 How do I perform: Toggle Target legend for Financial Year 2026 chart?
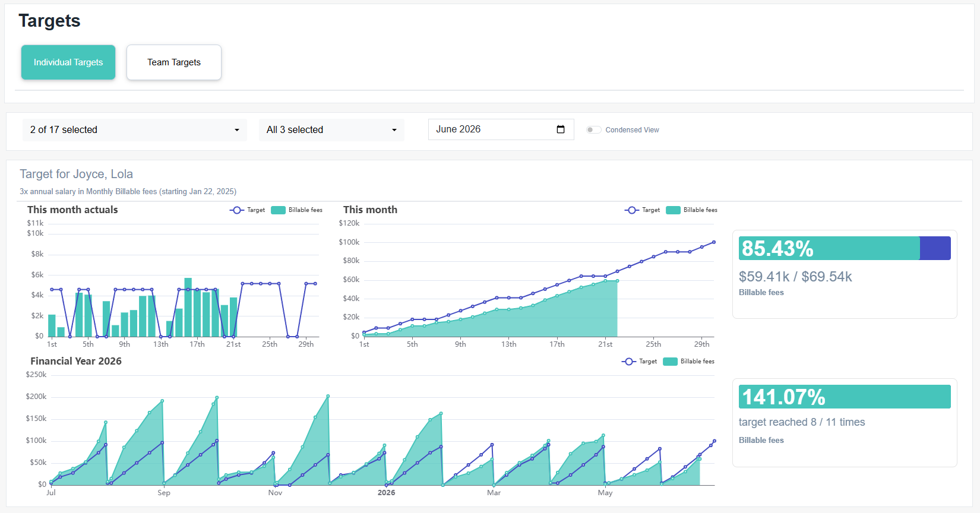point(640,362)
